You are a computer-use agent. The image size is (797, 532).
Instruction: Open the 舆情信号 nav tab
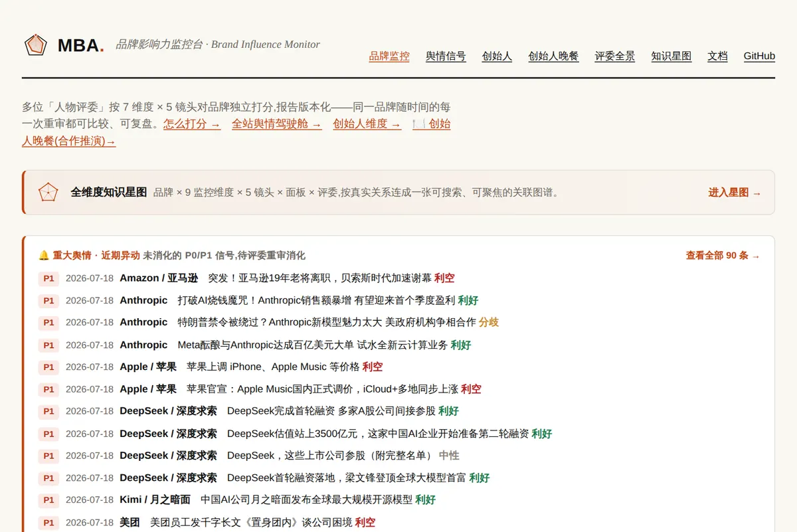pyautogui.click(x=446, y=56)
